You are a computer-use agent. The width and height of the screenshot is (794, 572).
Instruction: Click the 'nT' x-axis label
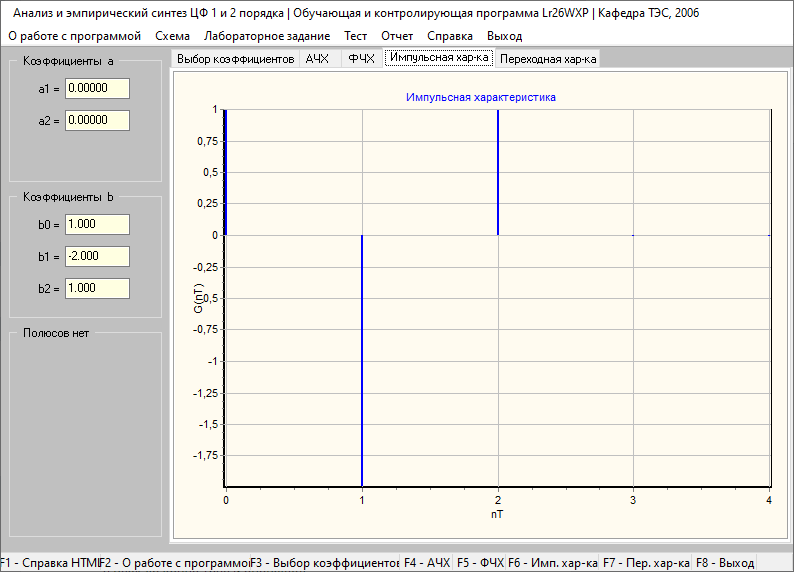point(497,514)
